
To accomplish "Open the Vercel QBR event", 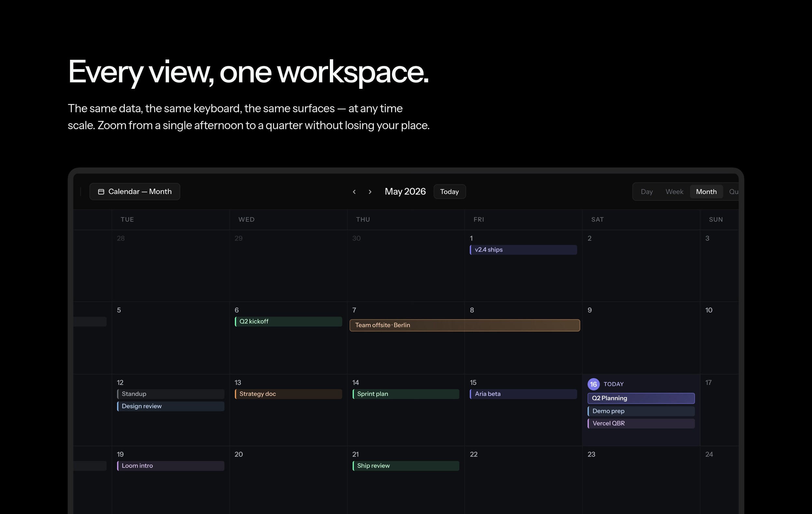I will (x=641, y=423).
